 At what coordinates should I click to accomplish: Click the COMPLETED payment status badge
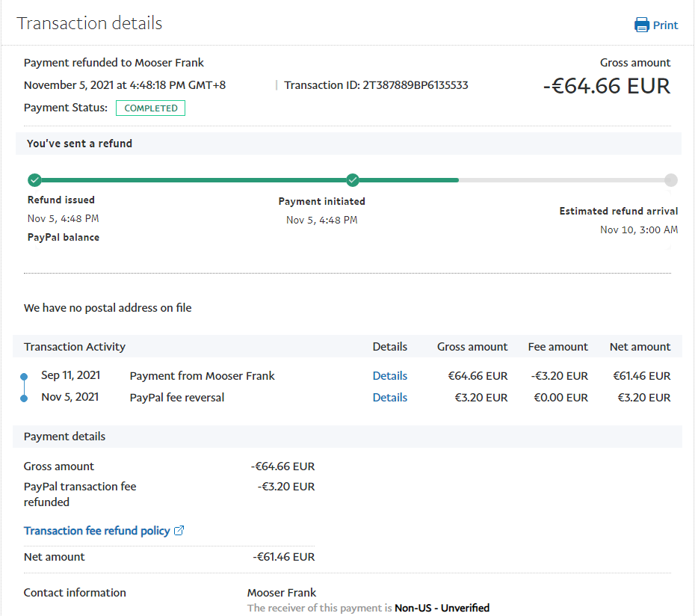point(150,108)
